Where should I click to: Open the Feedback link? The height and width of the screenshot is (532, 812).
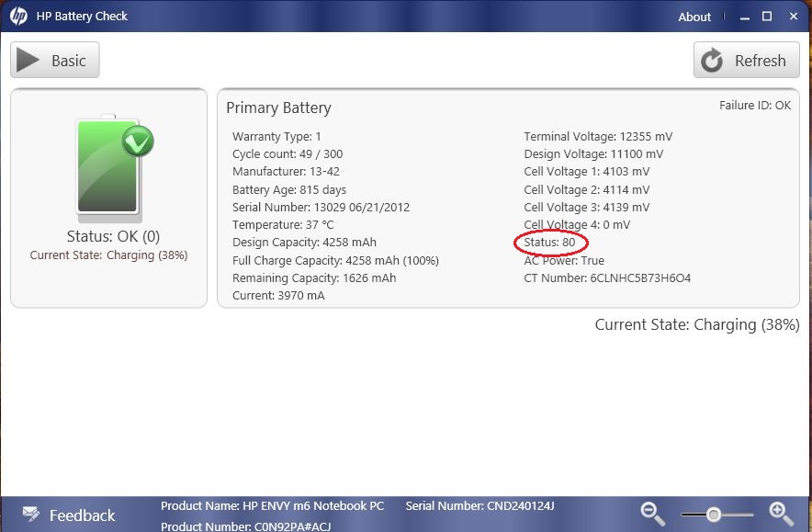(82, 515)
